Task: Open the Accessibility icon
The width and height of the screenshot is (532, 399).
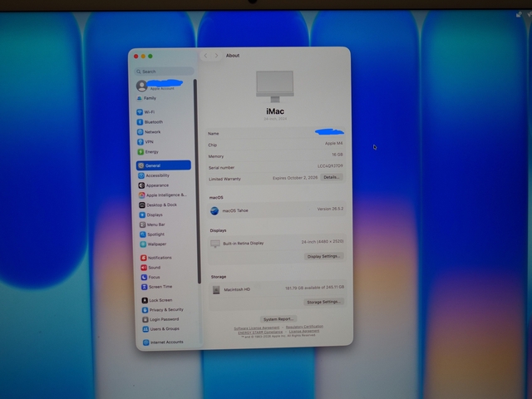Action: [141, 175]
